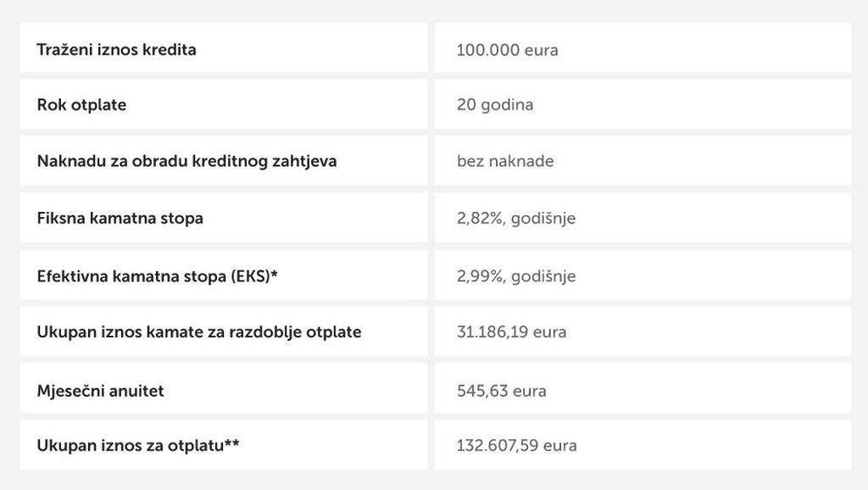The width and height of the screenshot is (868, 490).
Task: Select the 132.607,59 eura value
Action: (x=516, y=445)
